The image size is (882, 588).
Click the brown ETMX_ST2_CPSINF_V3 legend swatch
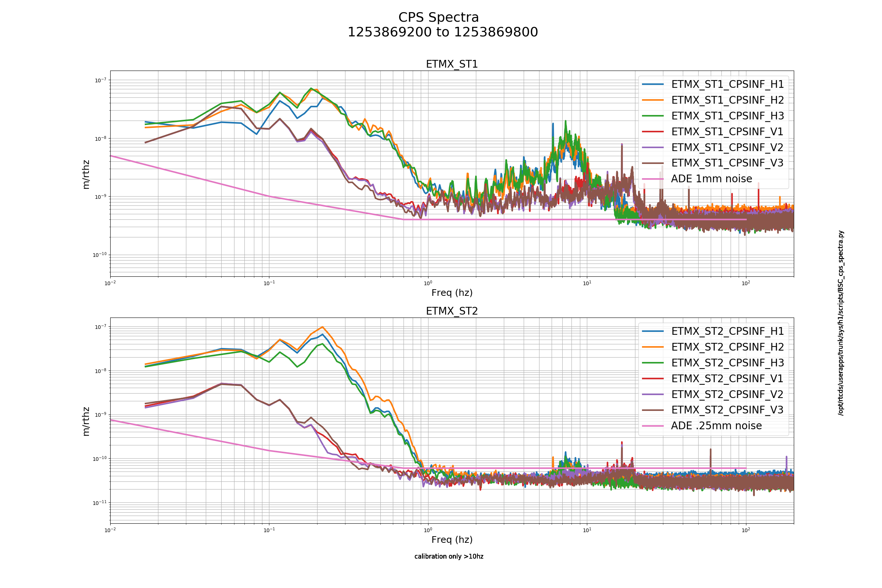coord(653,410)
